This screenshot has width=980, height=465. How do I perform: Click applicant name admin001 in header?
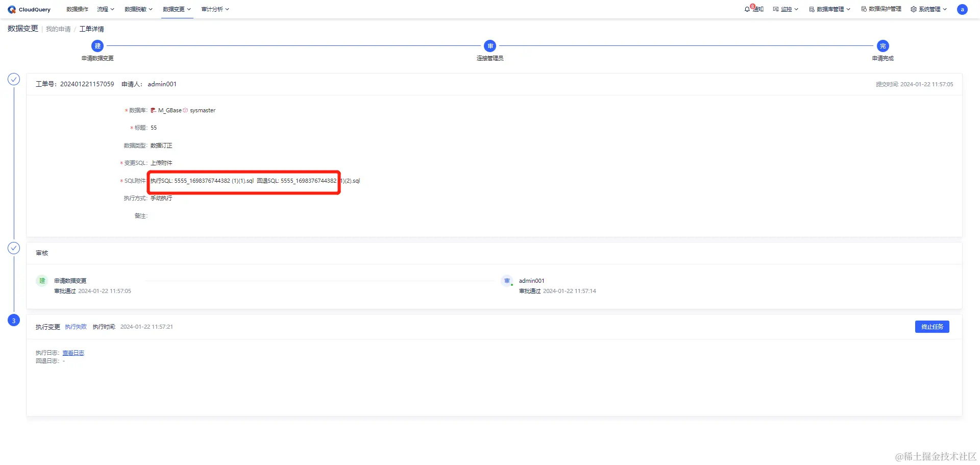(x=162, y=84)
